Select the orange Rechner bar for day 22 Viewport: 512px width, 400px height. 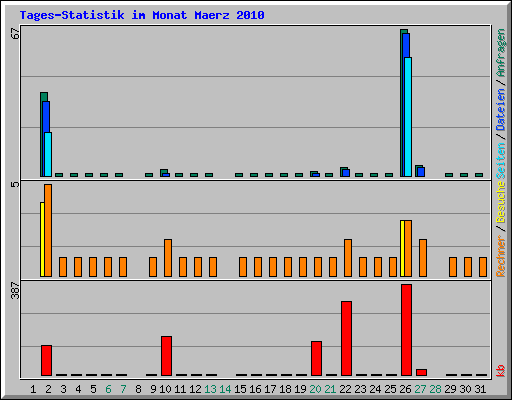(348, 258)
